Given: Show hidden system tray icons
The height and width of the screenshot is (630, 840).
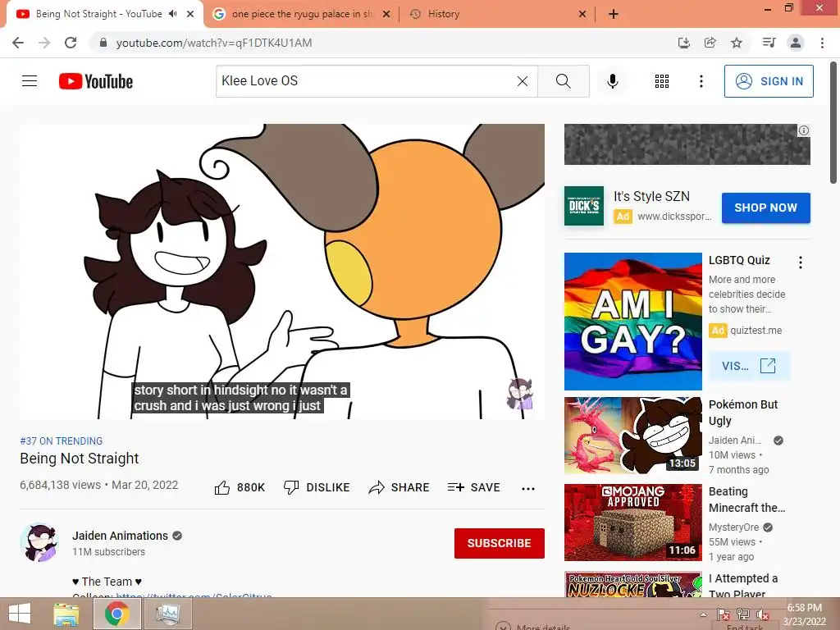Looking at the screenshot, I should pos(703,614).
